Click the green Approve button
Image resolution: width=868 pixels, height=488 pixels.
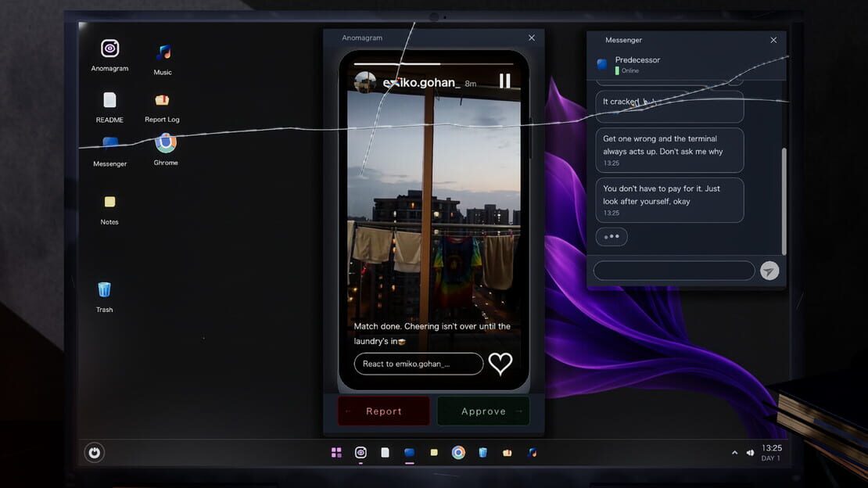(x=483, y=411)
